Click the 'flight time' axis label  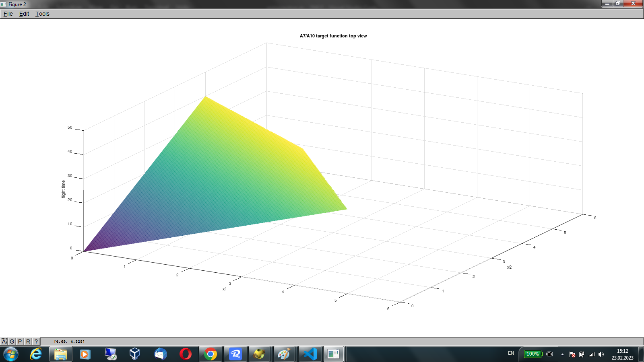pyautogui.click(x=63, y=189)
